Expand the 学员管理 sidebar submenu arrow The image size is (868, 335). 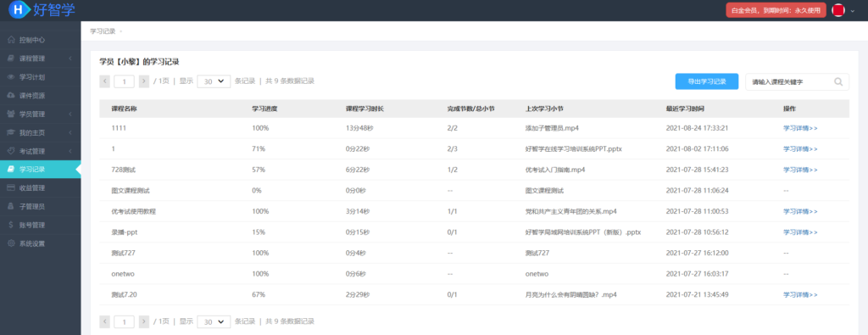(x=71, y=114)
